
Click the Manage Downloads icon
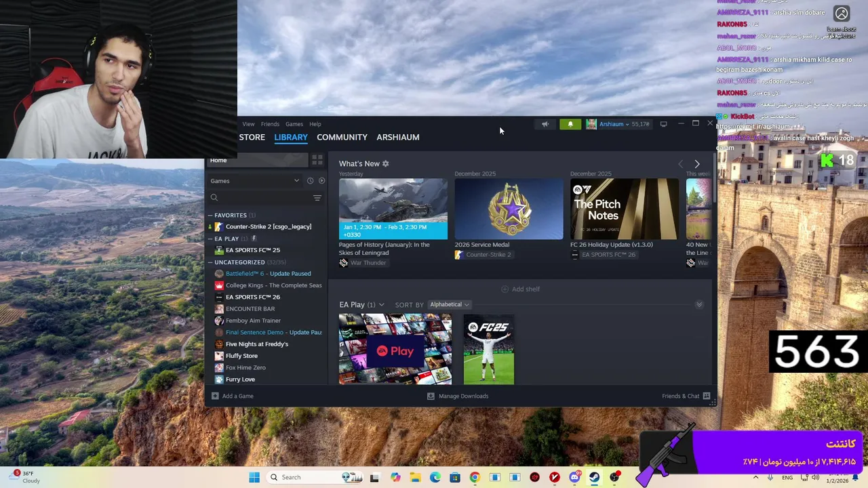(x=431, y=396)
